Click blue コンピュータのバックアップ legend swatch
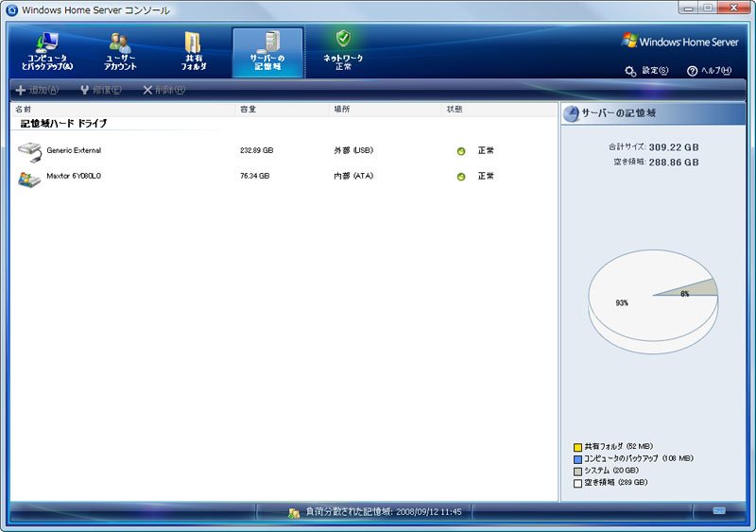 point(577,459)
